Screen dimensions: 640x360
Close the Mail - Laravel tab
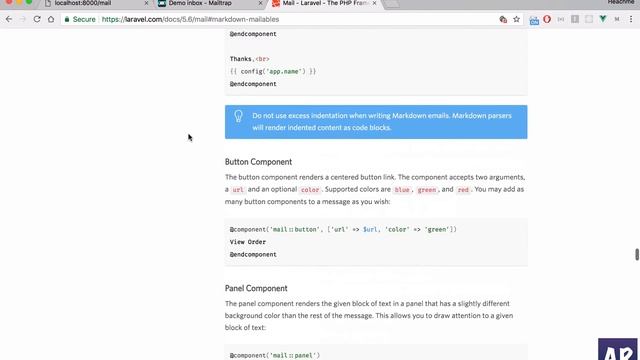pyautogui.click(x=374, y=3)
